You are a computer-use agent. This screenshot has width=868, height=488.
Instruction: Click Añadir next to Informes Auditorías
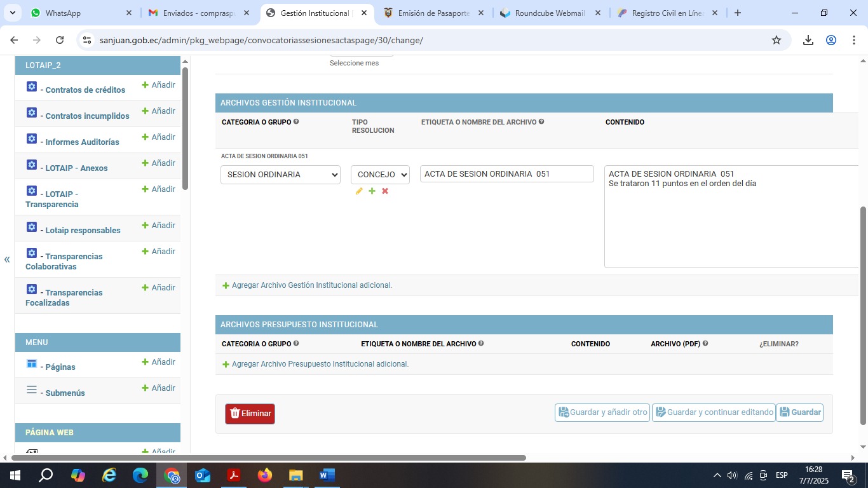click(158, 137)
